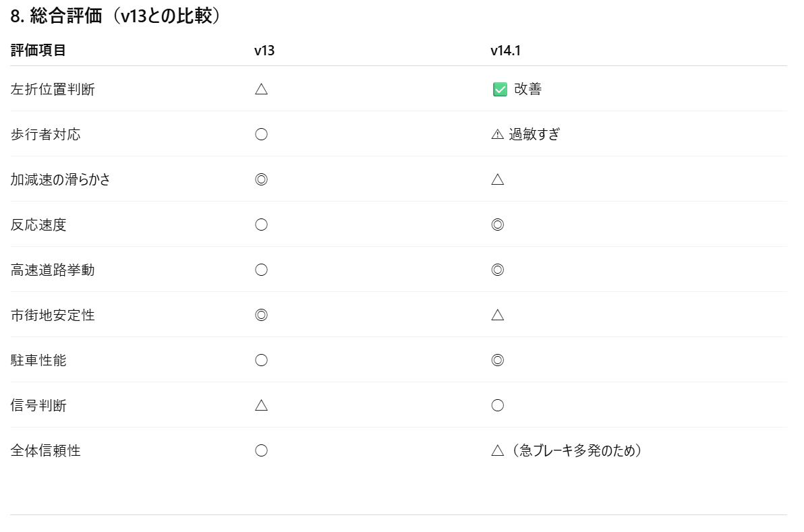The image size is (804, 532).
Task: Click the v13 column header
Action: (x=264, y=51)
